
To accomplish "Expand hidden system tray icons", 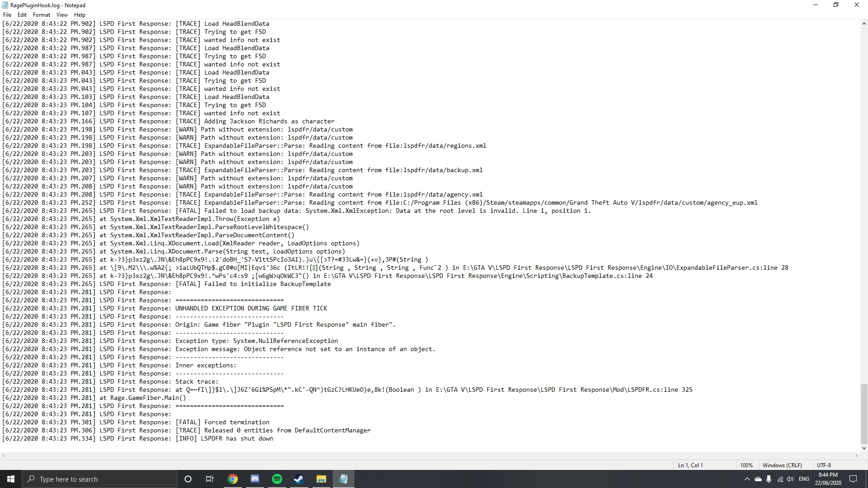I will coord(747,479).
